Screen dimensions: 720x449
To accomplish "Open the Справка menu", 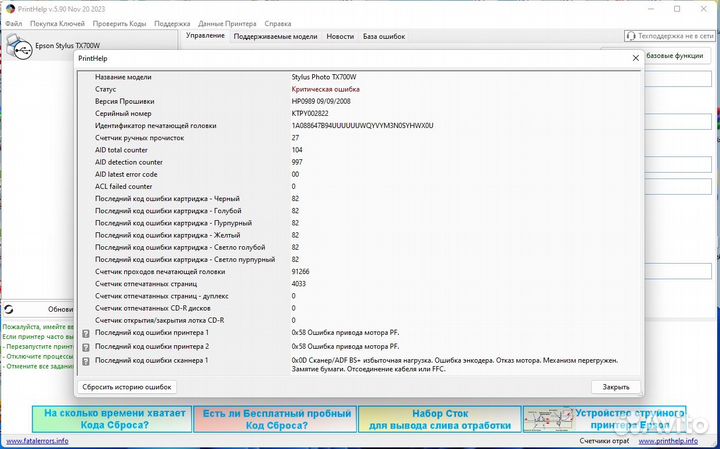I will (x=278, y=22).
